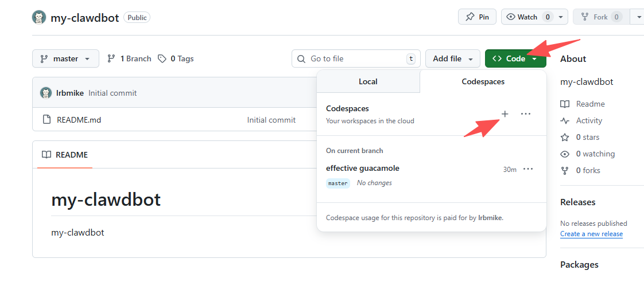Open the green Code dropdown button
644x282 pixels.
515,58
